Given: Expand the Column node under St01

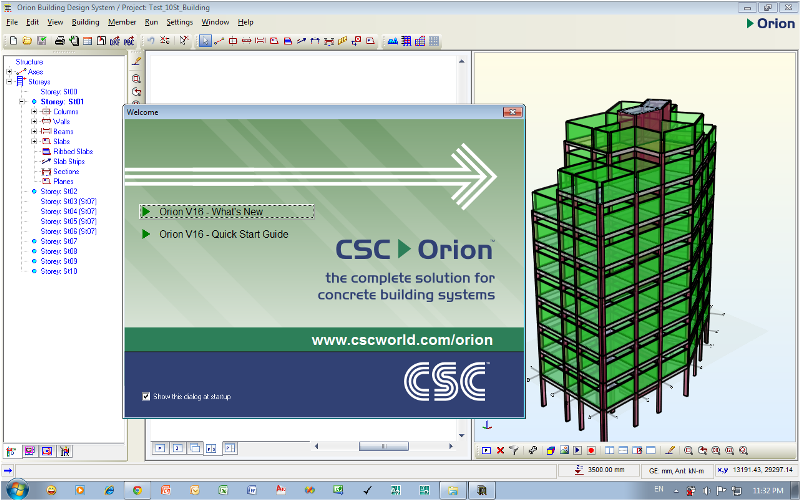Looking at the screenshot, I should pos(34,111).
